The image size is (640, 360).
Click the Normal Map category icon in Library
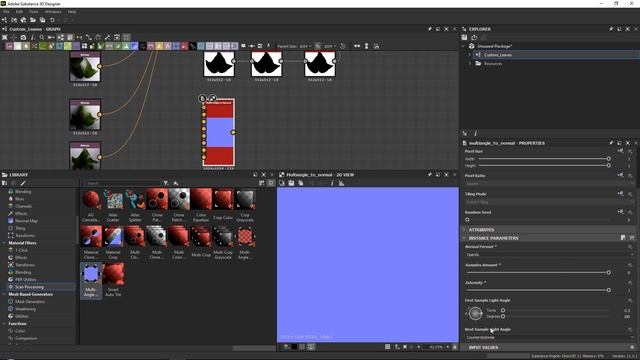tap(11, 221)
